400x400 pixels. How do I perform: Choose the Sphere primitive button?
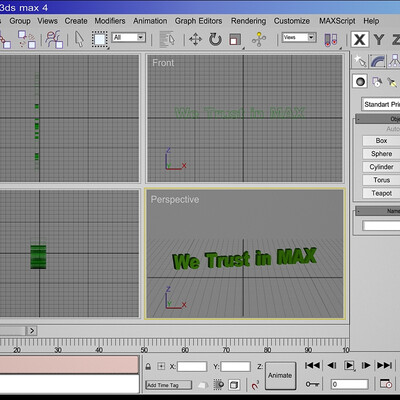click(x=381, y=154)
